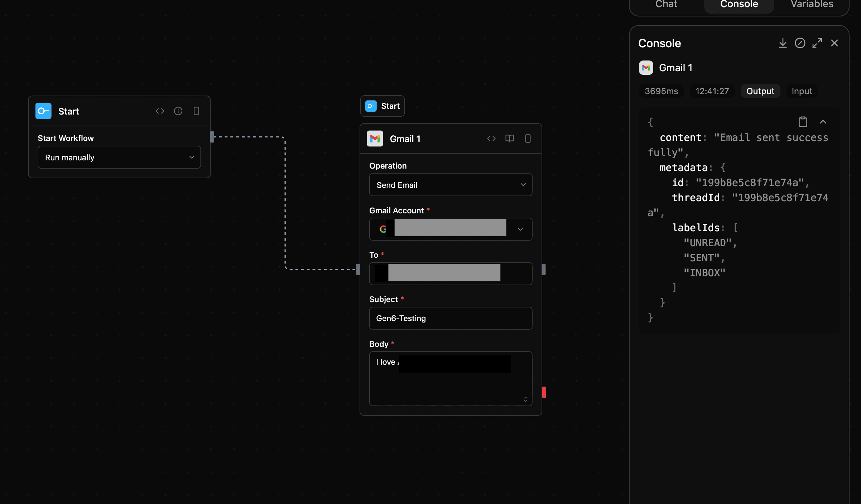861x504 pixels.
Task: Open the Variables tab
Action: (x=811, y=5)
